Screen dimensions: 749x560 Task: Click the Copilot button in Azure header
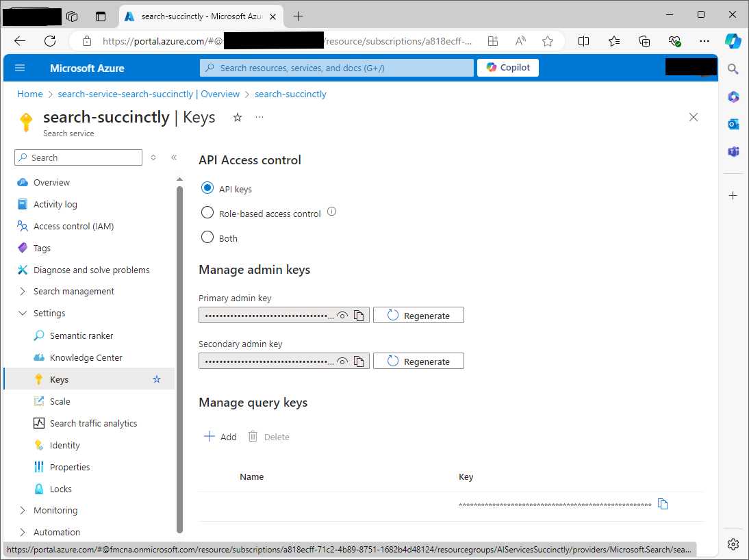click(x=508, y=68)
